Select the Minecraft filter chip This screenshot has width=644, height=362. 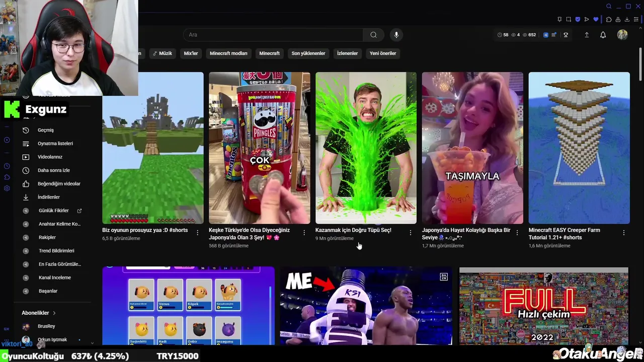click(x=269, y=53)
